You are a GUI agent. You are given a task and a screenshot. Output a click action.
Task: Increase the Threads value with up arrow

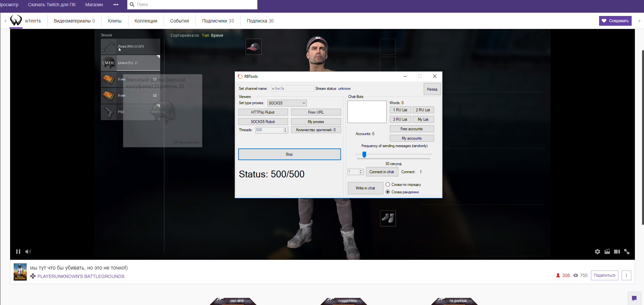tap(285, 129)
